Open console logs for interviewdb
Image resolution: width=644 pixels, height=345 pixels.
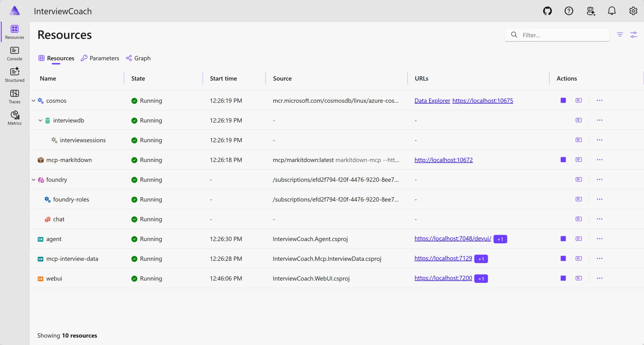pyautogui.click(x=579, y=120)
